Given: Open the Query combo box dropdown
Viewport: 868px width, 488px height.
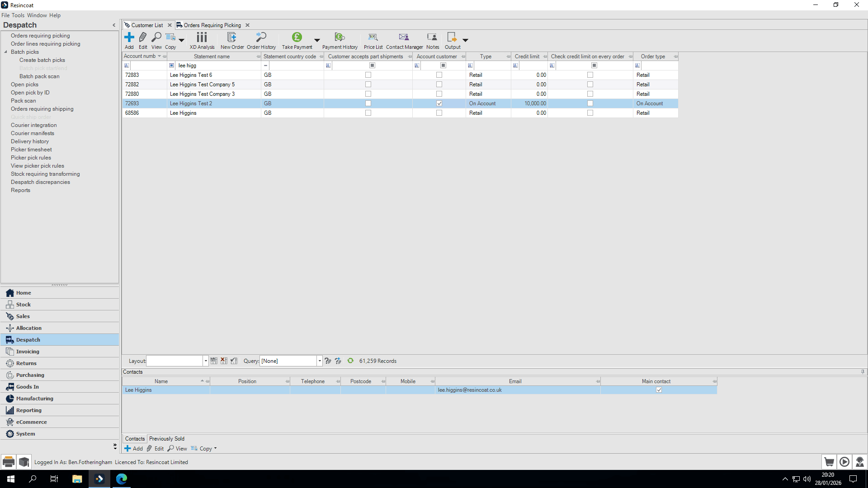Looking at the screenshot, I should (x=320, y=361).
